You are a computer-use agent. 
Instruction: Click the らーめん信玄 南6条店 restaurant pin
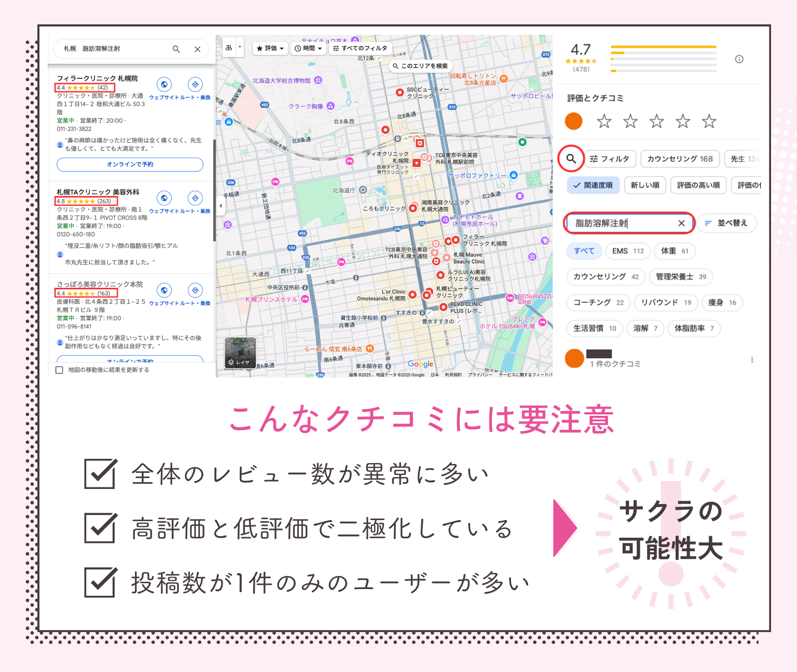[369, 348]
